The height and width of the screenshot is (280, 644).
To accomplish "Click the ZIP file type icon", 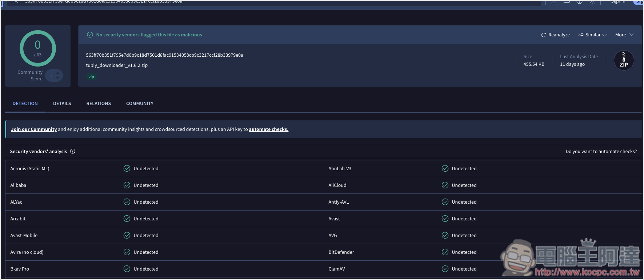I will tap(624, 60).
